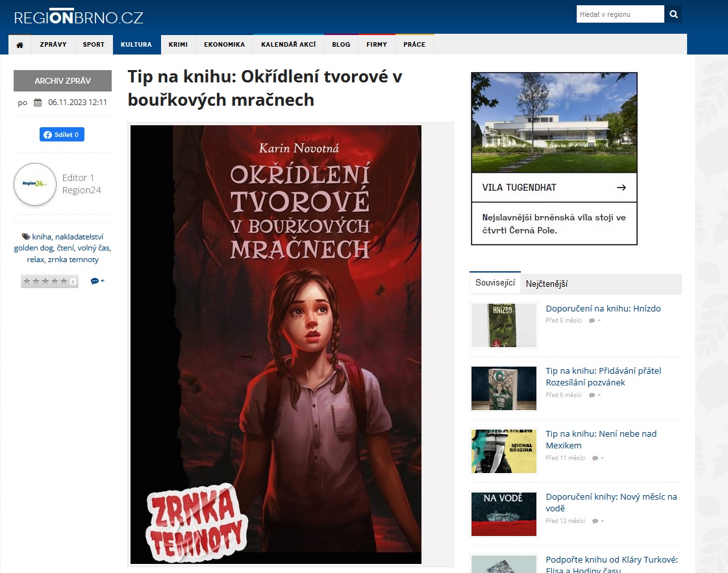Image resolution: width=728 pixels, height=573 pixels.
Task: Go to the REGIONBRNO.CZ logo homepage
Action: 79,17
